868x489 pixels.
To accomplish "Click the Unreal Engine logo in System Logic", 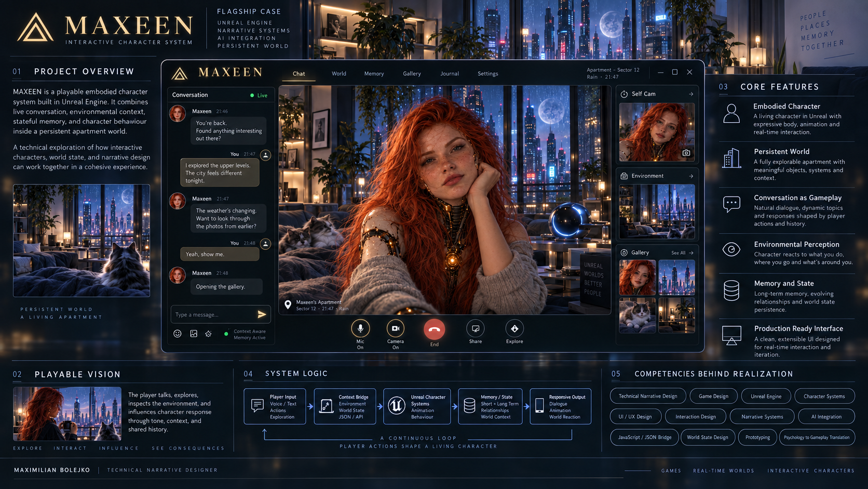I will (x=397, y=405).
